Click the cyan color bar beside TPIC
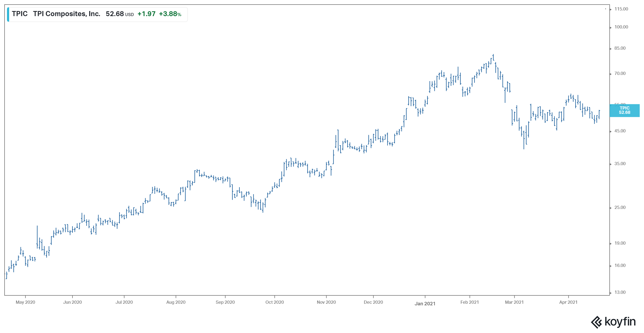Screen dimensions: 644x333 click(x=8, y=15)
